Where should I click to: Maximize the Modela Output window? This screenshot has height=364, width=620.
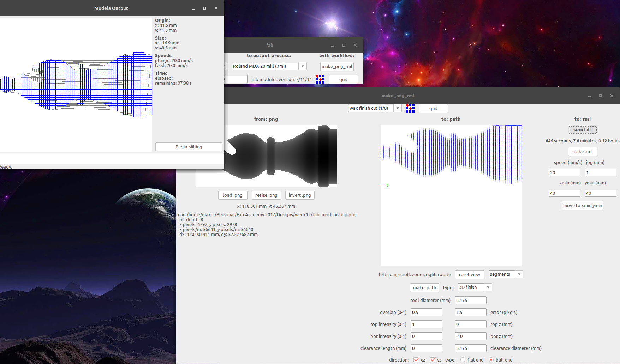point(205,8)
